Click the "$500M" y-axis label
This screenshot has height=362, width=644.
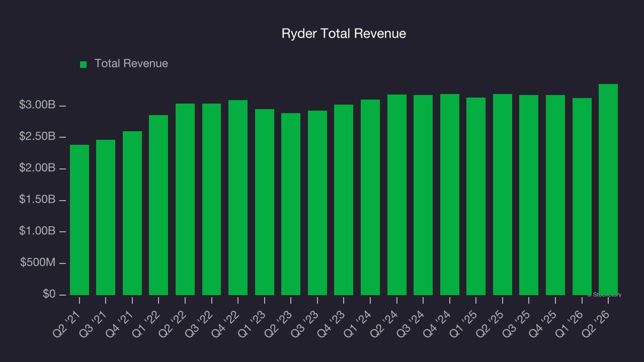tap(38, 262)
